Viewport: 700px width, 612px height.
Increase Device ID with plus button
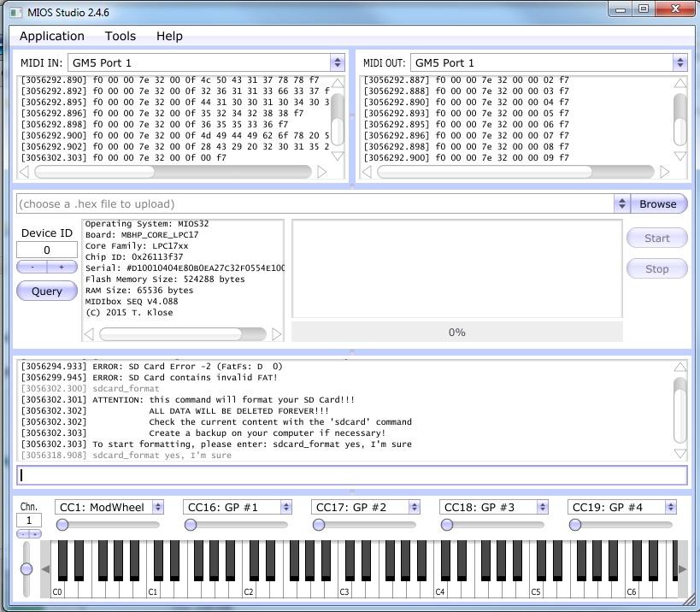62,268
